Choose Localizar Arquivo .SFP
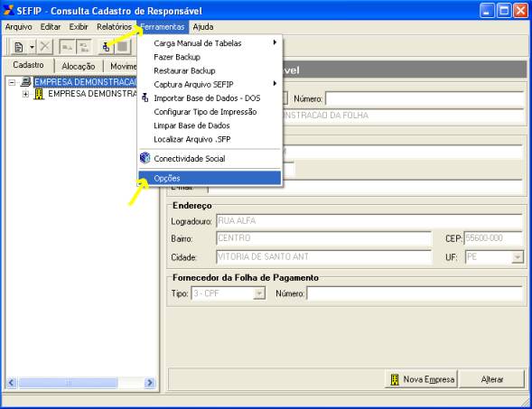 coord(210,139)
